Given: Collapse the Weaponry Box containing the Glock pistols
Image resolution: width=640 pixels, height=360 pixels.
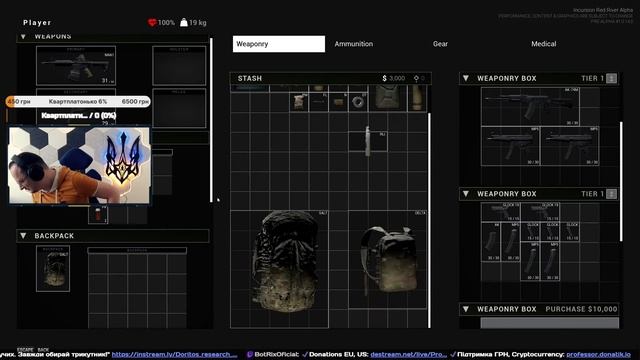Looking at the screenshot, I should 466,194.
